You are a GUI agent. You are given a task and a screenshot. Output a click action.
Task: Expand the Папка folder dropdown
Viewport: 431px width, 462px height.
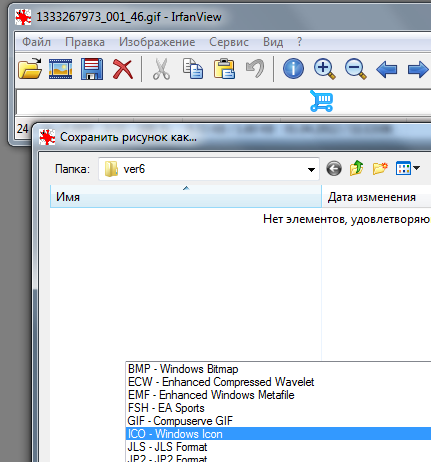[x=311, y=169]
